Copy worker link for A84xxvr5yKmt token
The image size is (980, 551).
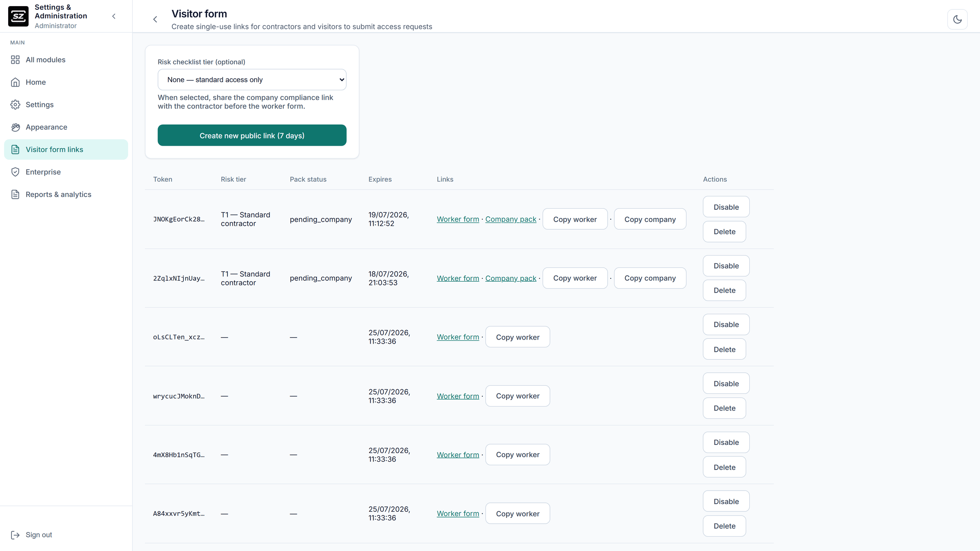pos(517,513)
